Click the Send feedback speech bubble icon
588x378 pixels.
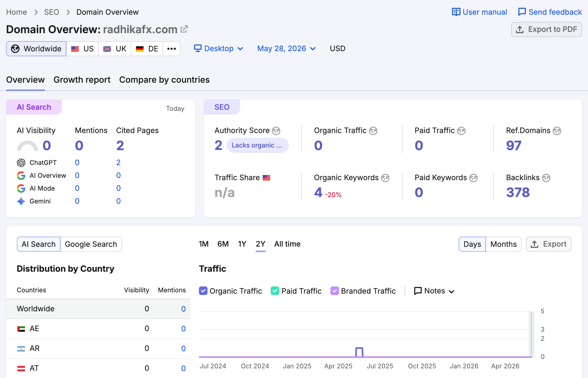coord(522,12)
